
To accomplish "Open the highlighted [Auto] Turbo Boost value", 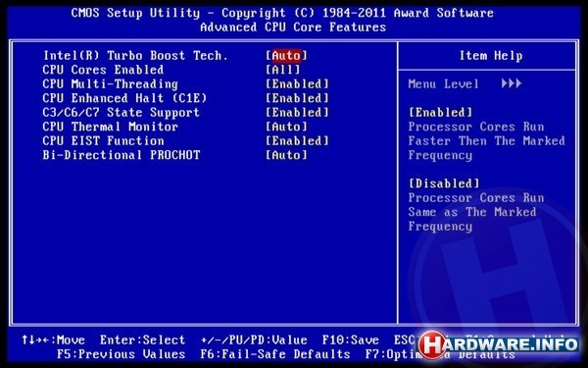I will pyautogui.click(x=286, y=56).
